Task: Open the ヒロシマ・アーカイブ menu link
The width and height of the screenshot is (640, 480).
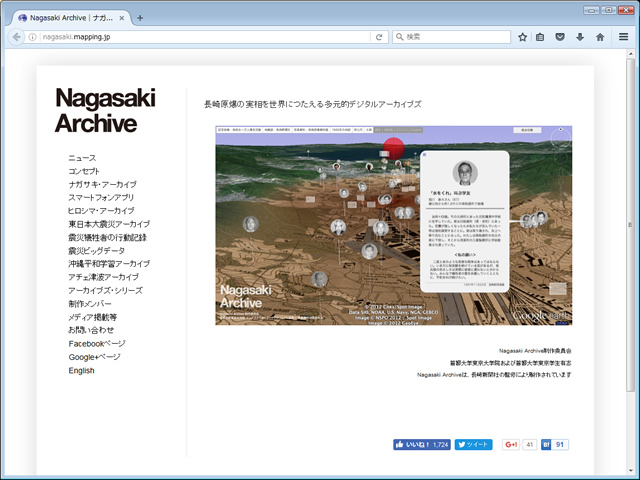Action: (101, 211)
